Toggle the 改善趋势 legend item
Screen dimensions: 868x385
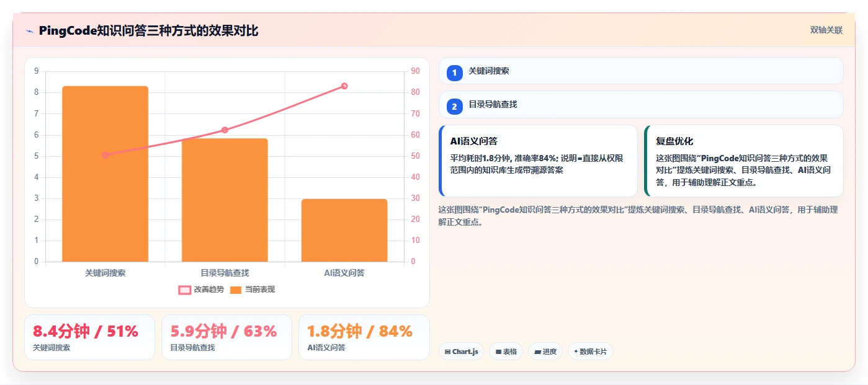coord(201,290)
